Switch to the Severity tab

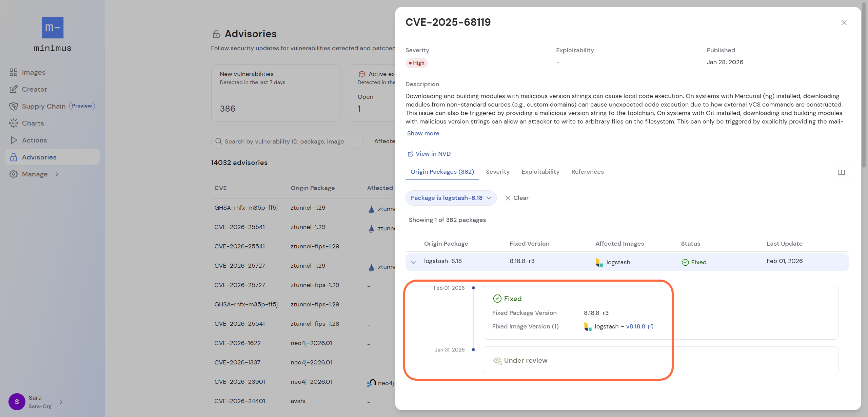click(497, 172)
